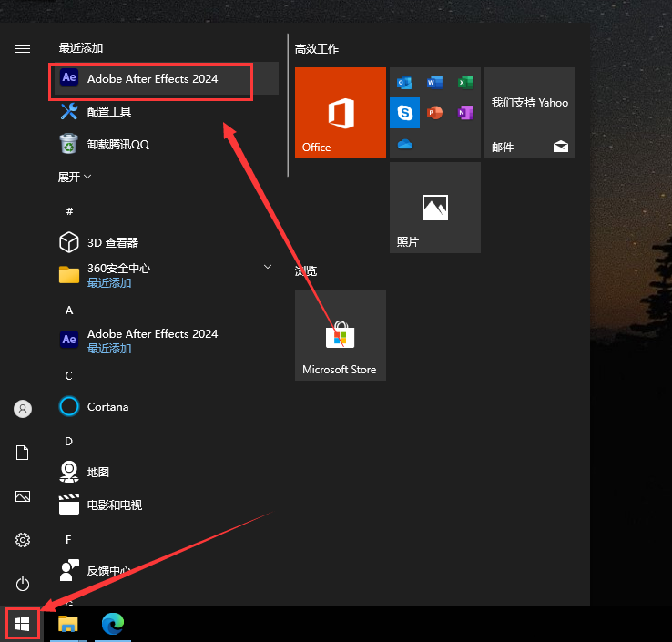The image size is (672, 642).
Task: Launch 电影和电视 app
Action: (x=115, y=504)
